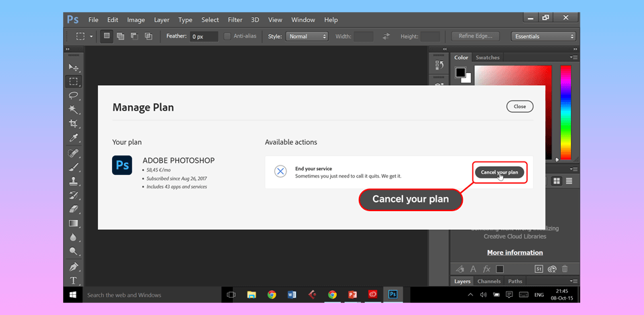Choose Intersect with selection mode button
The width and height of the screenshot is (644, 315).
[x=148, y=36]
